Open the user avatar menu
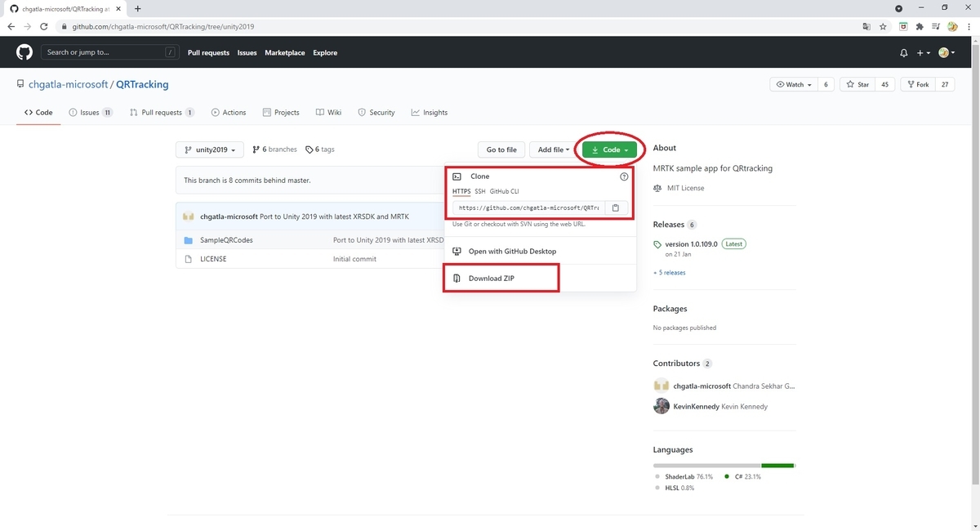The image size is (980, 531). [947, 53]
